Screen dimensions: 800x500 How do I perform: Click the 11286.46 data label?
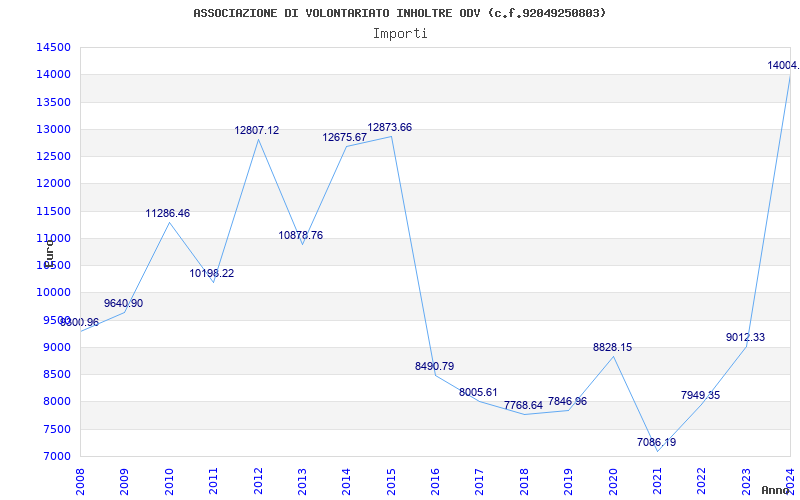pyautogui.click(x=167, y=214)
